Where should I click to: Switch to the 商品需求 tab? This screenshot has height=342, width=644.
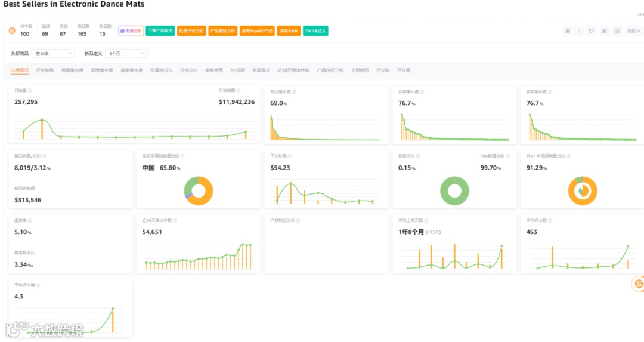point(261,70)
